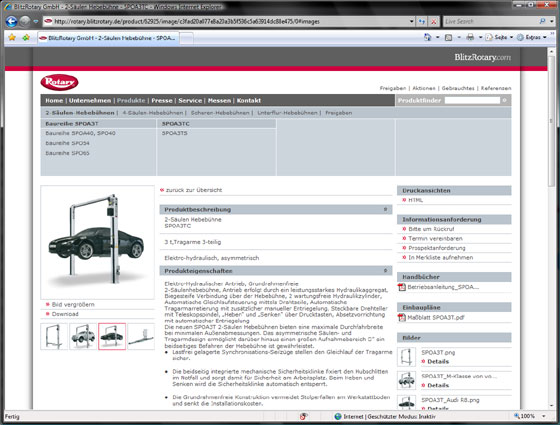Open the HTML print view link

tap(415, 200)
